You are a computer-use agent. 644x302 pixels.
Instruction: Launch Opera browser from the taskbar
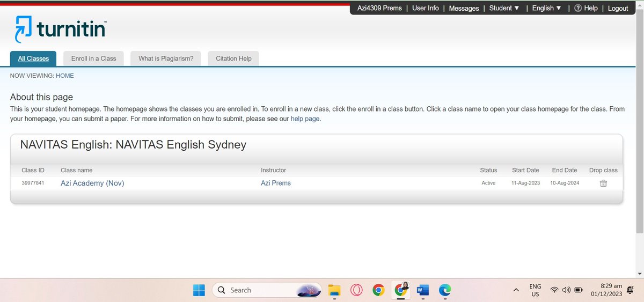(x=356, y=290)
